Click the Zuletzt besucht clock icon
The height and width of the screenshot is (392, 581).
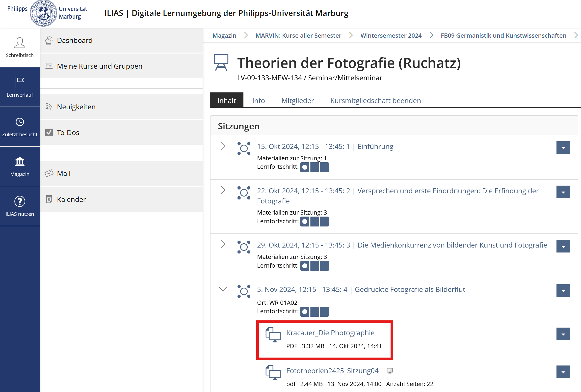click(20, 122)
